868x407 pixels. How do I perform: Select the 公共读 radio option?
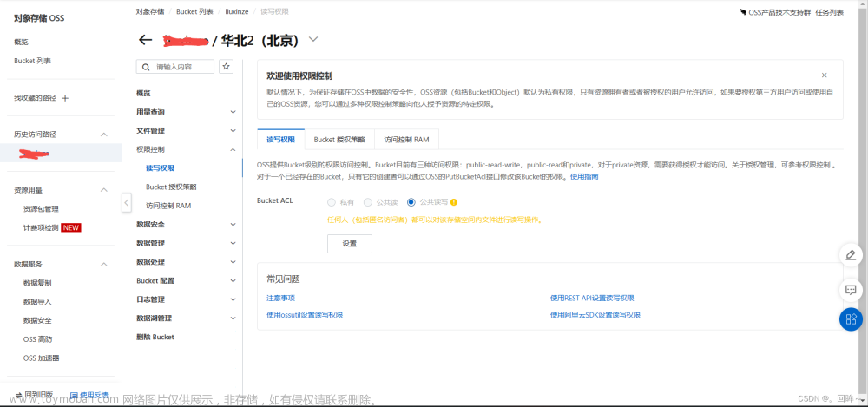click(x=367, y=202)
